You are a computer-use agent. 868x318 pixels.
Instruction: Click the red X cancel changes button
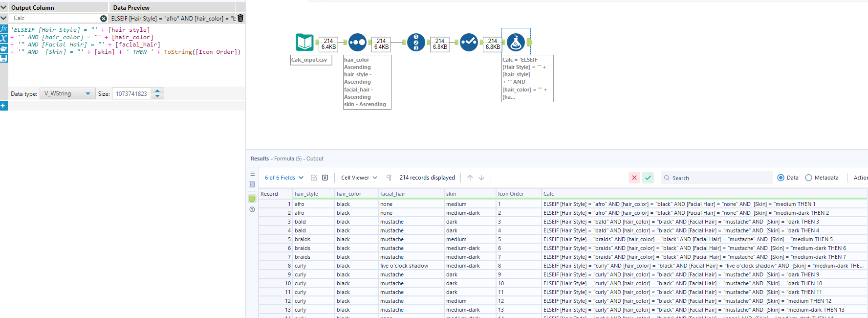pyautogui.click(x=634, y=178)
